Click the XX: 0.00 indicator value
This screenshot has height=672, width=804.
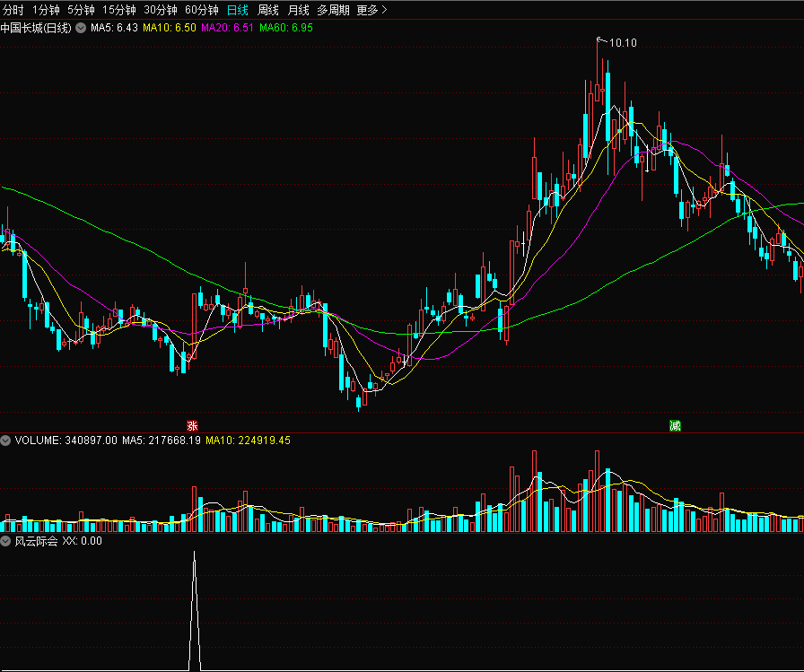pyautogui.click(x=82, y=541)
